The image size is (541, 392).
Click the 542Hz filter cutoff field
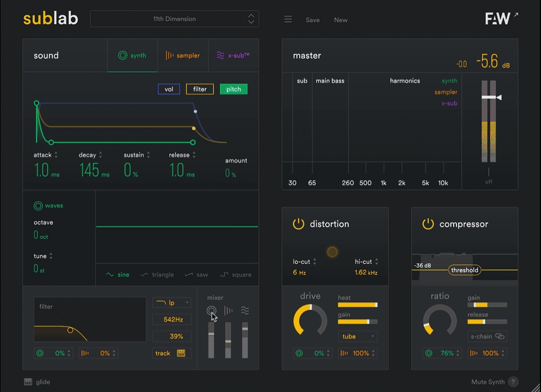click(x=171, y=319)
